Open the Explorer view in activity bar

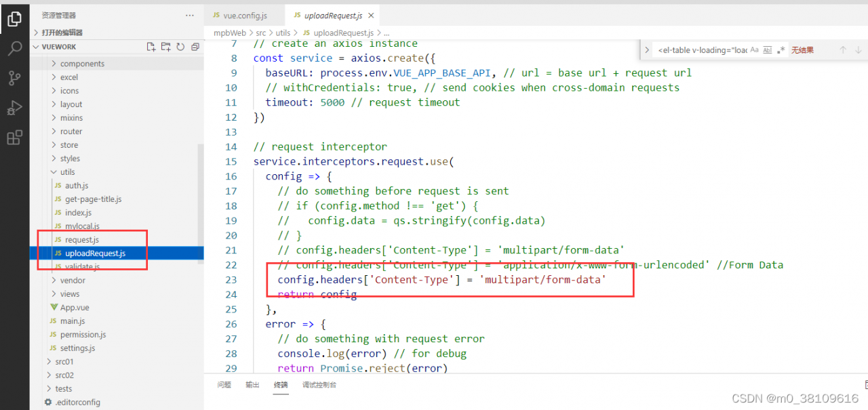[14, 19]
